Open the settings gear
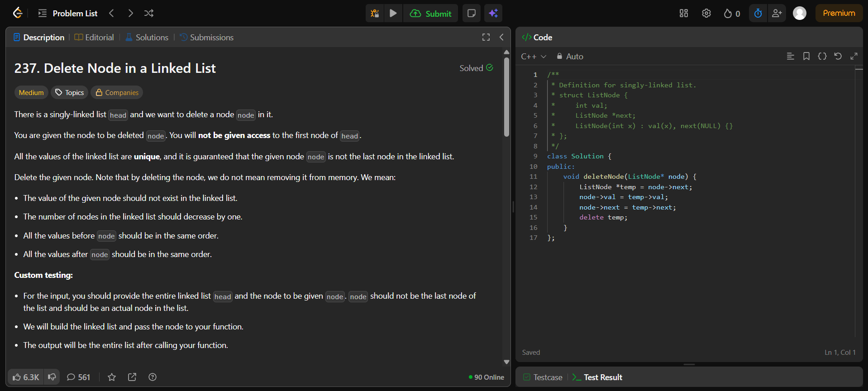This screenshot has width=868, height=391. (x=706, y=14)
